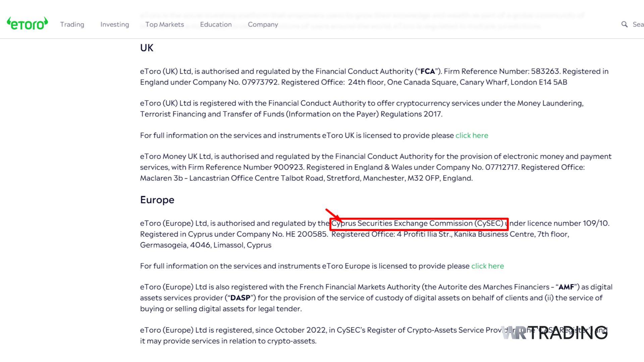The height and width of the screenshot is (362, 644).
Task: Open the Company menu
Action: coord(263,24)
